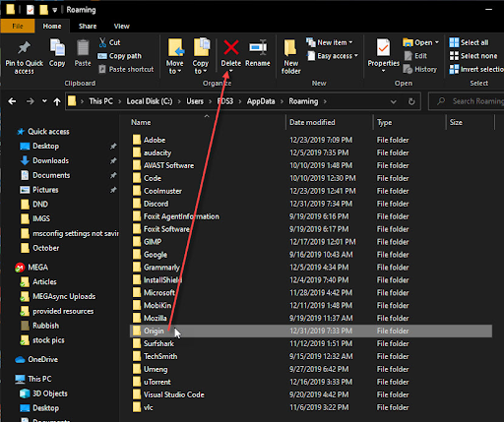Click the Paste clipboard icon
This screenshot has width=504, height=422.
coord(83,47)
